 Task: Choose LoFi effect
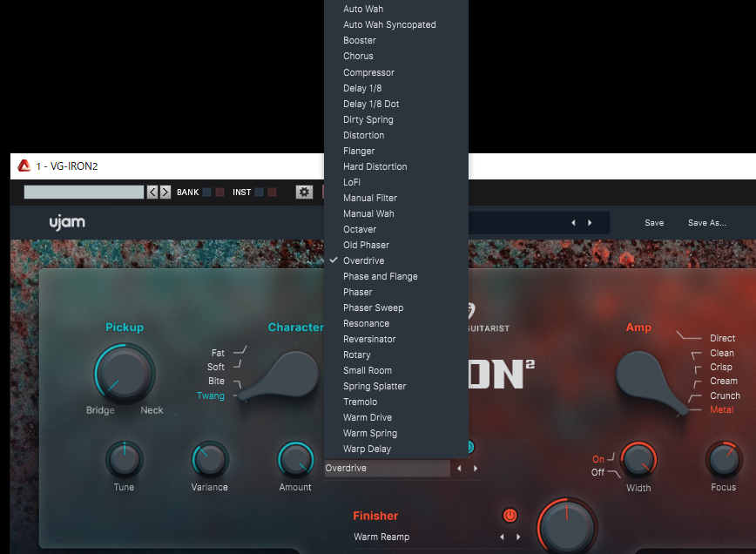tap(395, 182)
